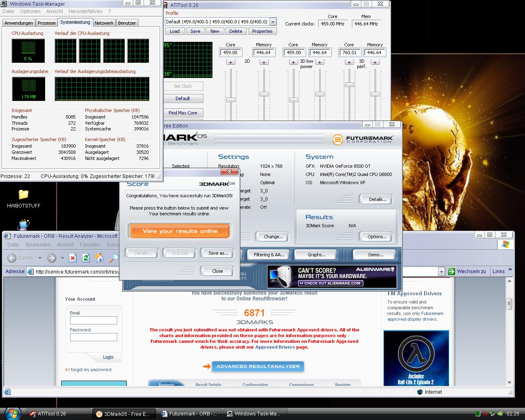Click the green Go arrow beside Wechseln zu

tap(451, 272)
